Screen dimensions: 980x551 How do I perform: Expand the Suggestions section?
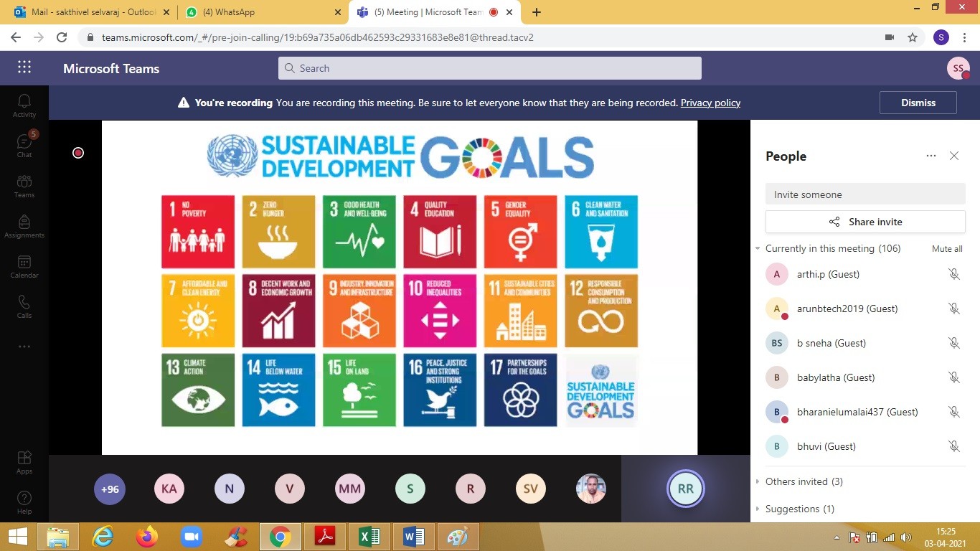click(x=758, y=509)
